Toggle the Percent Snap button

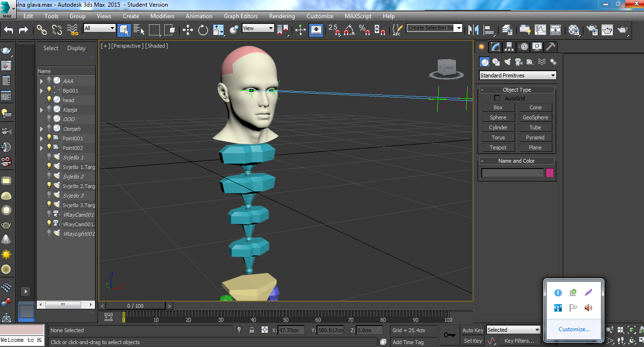pos(365,30)
